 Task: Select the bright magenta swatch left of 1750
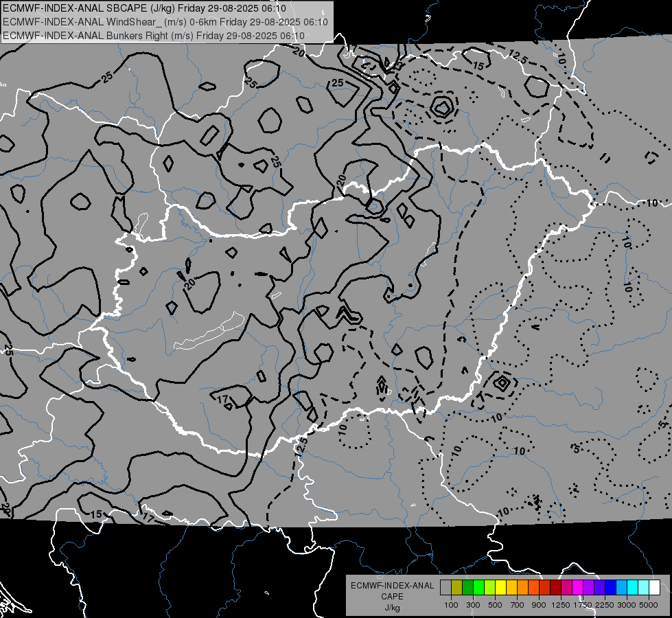(578, 588)
